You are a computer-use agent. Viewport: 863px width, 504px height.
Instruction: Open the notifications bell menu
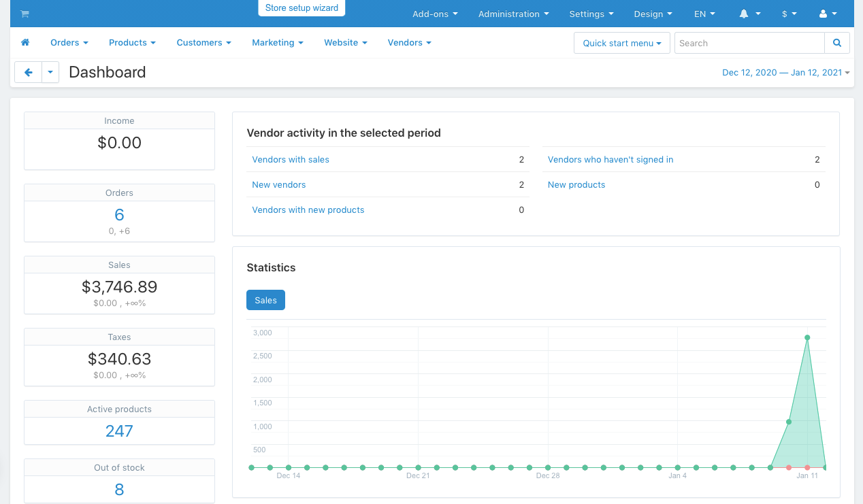tap(749, 14)
